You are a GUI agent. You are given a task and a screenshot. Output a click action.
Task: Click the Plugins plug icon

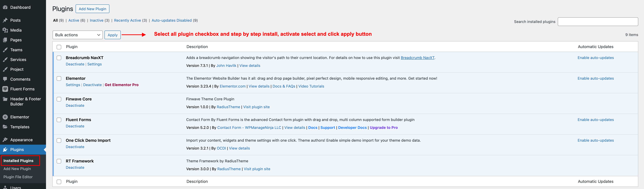point(5,150)
